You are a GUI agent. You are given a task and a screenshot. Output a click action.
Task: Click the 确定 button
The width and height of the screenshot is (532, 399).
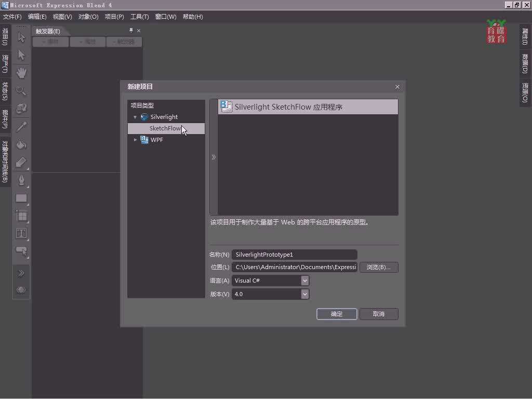[x=337, y=314]
